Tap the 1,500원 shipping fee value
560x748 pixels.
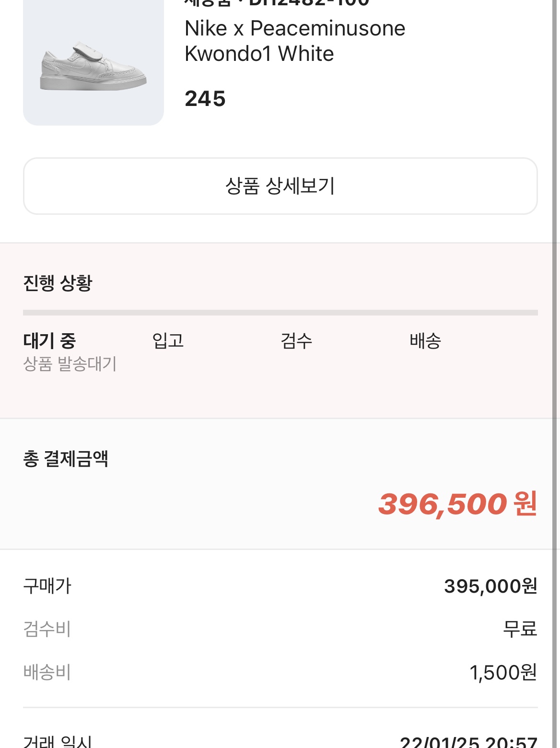click(503, 672)
